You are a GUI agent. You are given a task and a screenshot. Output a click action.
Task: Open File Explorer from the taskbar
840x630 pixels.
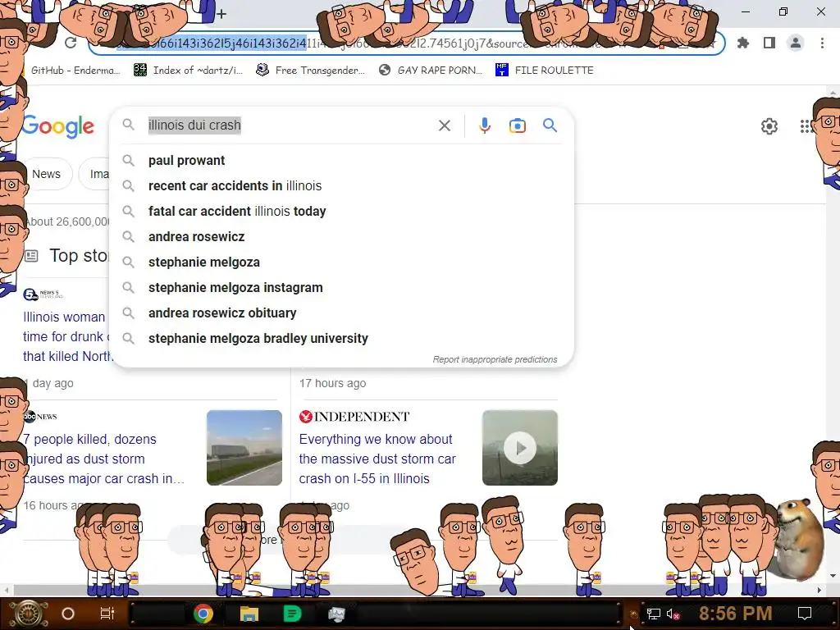point(249,614)
